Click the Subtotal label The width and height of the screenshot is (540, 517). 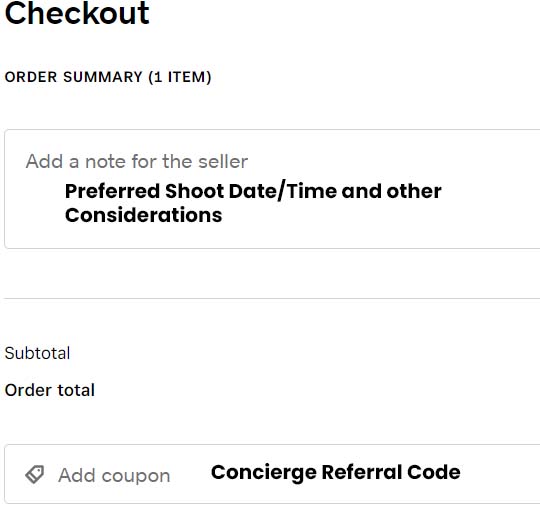click(37, 353)
